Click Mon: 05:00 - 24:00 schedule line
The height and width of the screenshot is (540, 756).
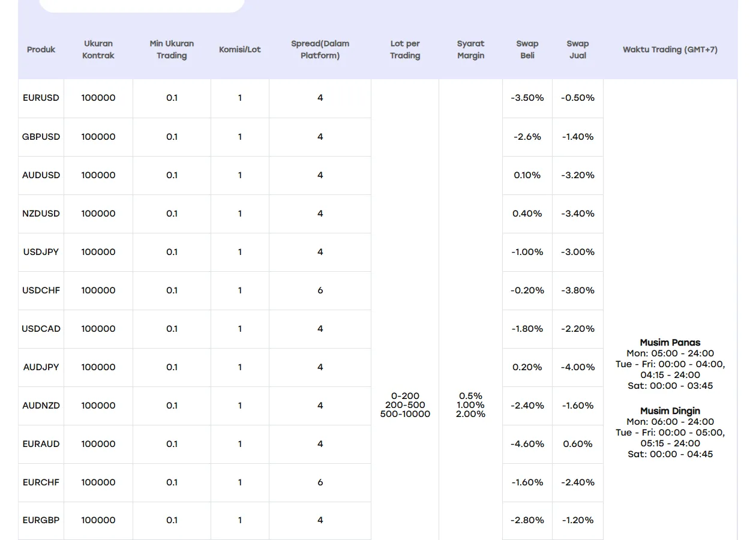tap(670, 353)
